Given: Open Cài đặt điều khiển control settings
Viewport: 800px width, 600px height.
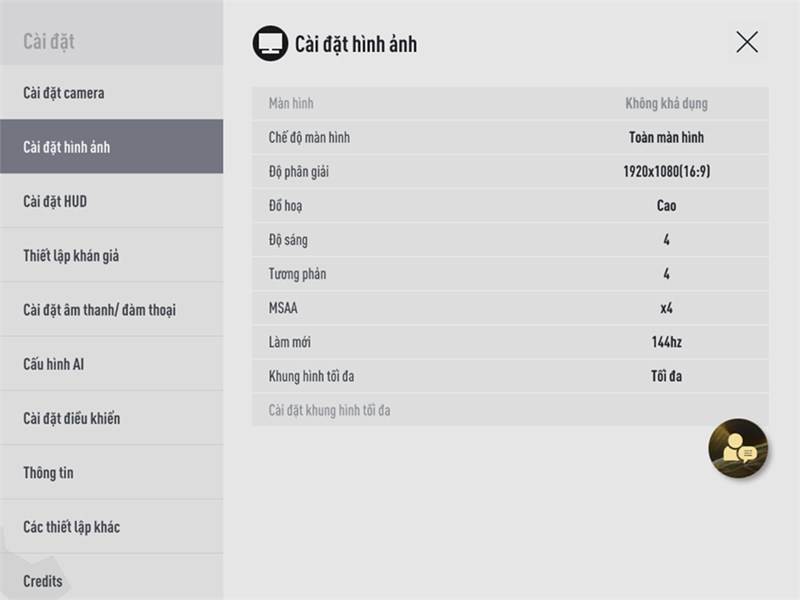Looking at the screenshot, I should coord(112,418).
